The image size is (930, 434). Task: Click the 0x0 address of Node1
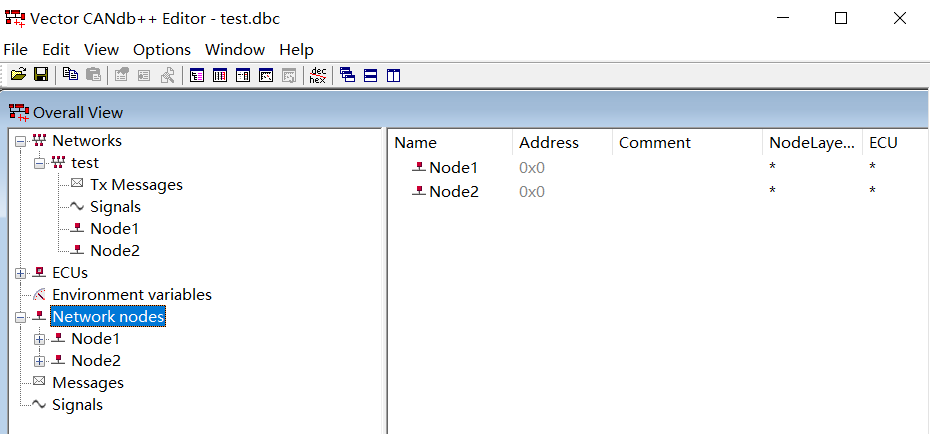click(x=532, y=168)
